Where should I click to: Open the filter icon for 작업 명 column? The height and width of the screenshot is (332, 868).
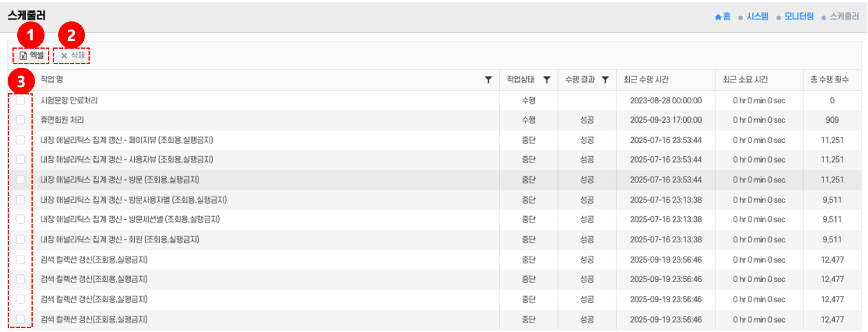pyautogui.click(x=488, y=80)
